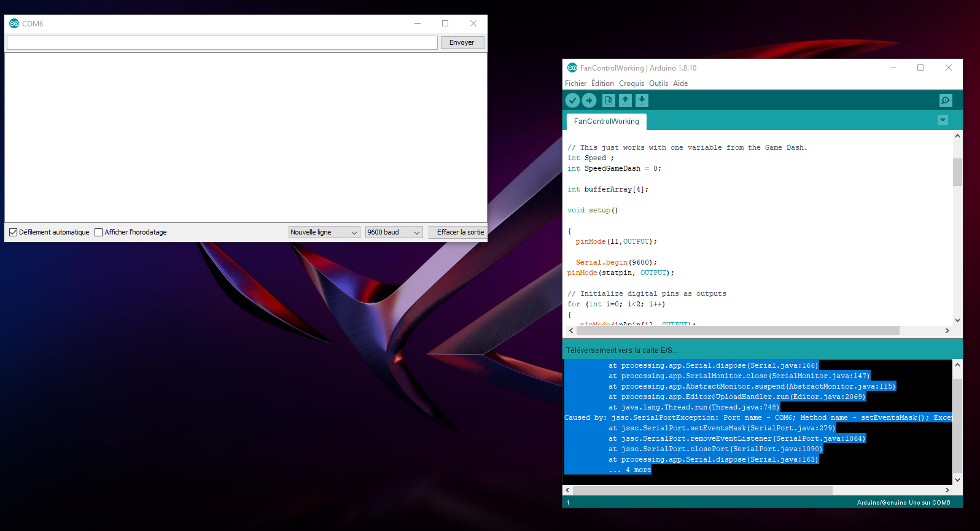Open a sketch with the up-arrow icon

coord(625,100)
